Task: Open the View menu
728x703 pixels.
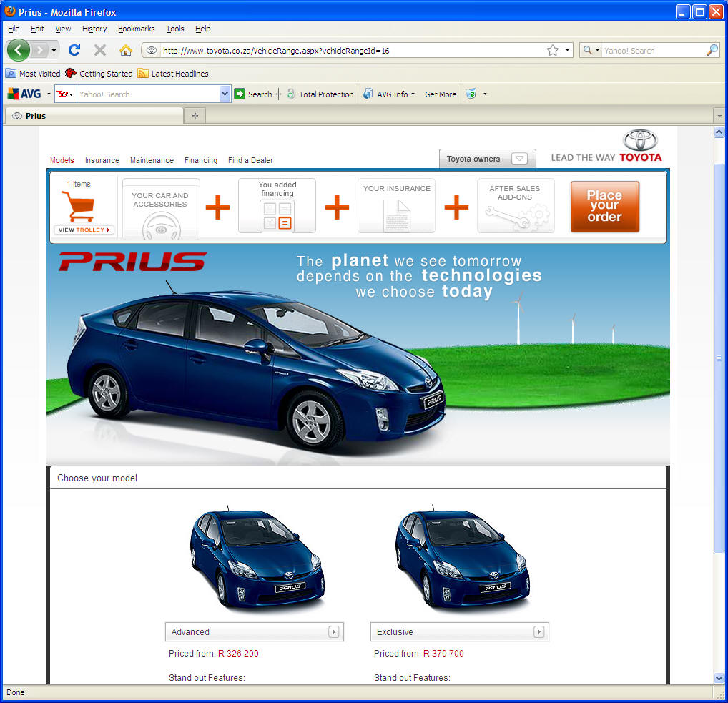Action: coord(63,29)
